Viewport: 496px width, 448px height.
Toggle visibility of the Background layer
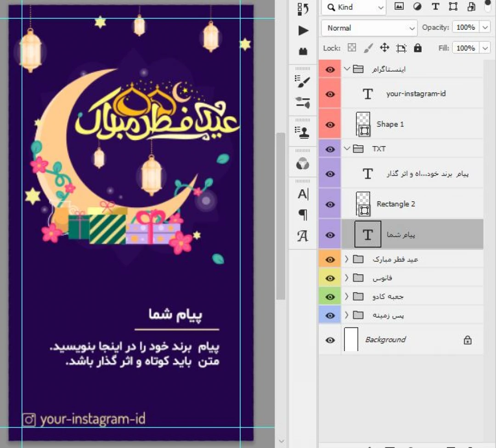(330, 340)
